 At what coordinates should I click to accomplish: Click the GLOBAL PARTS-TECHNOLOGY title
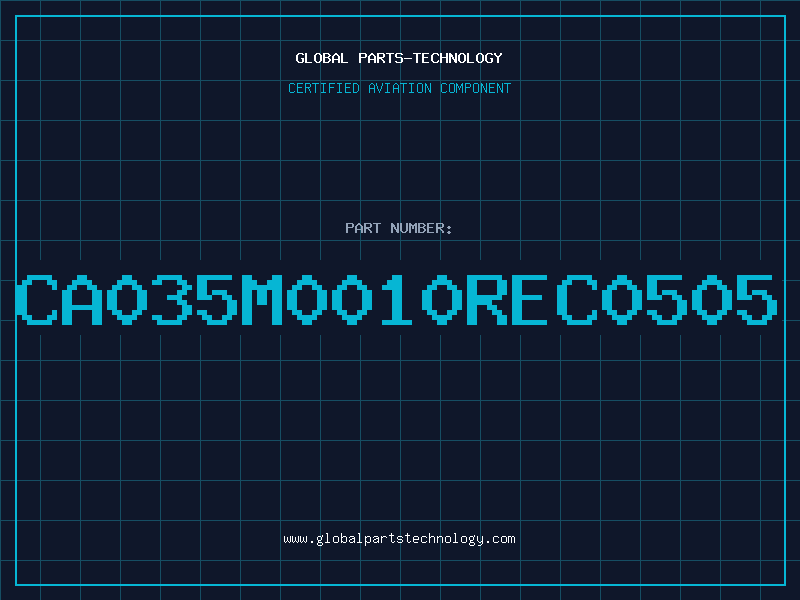point(399,58)
